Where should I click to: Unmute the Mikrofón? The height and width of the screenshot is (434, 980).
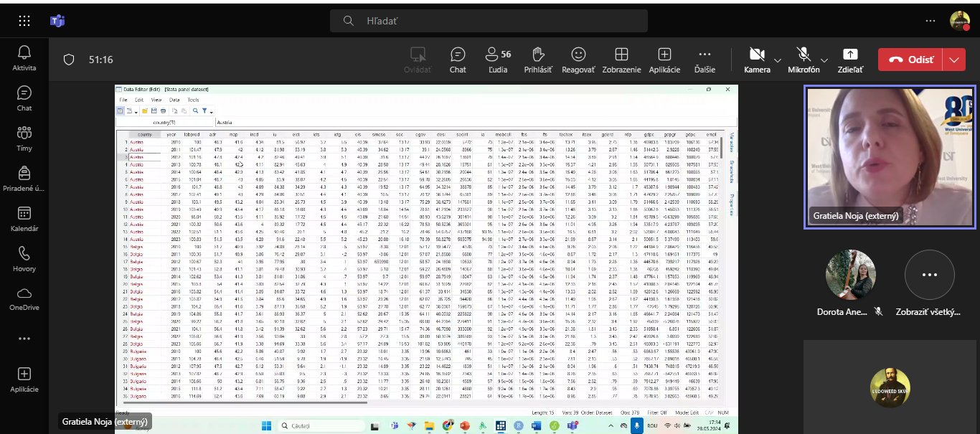coord(804,60)
